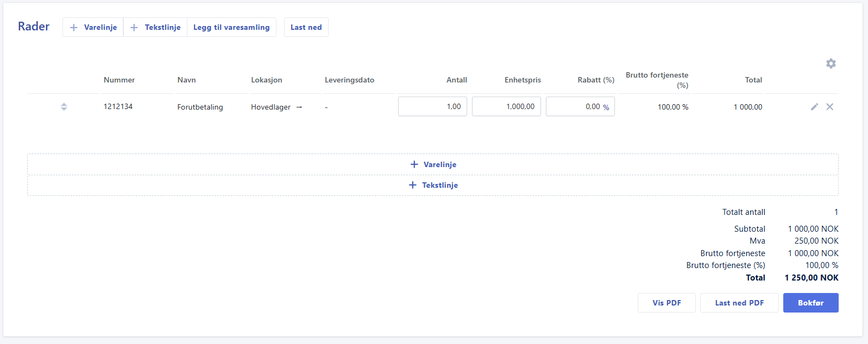Remove the Forutbetaling row with X icon
Viewport: 868px width, 344px height.
point(829,107)
